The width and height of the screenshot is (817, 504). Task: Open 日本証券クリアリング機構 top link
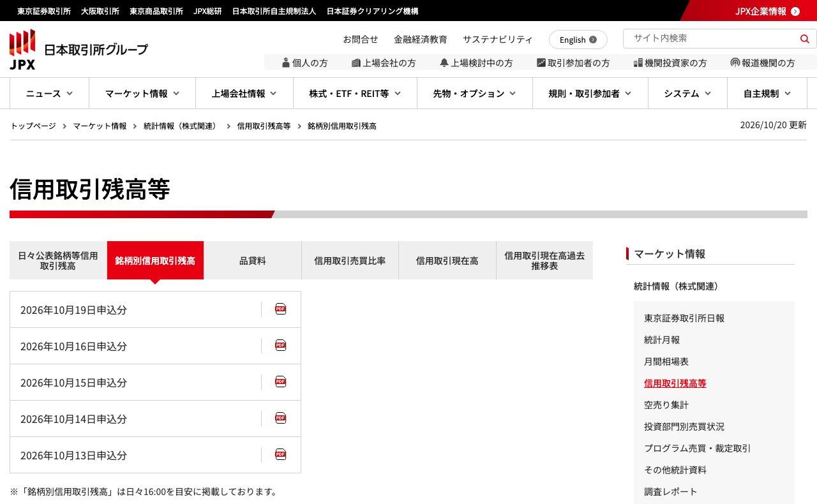click(x=373, y=11)
